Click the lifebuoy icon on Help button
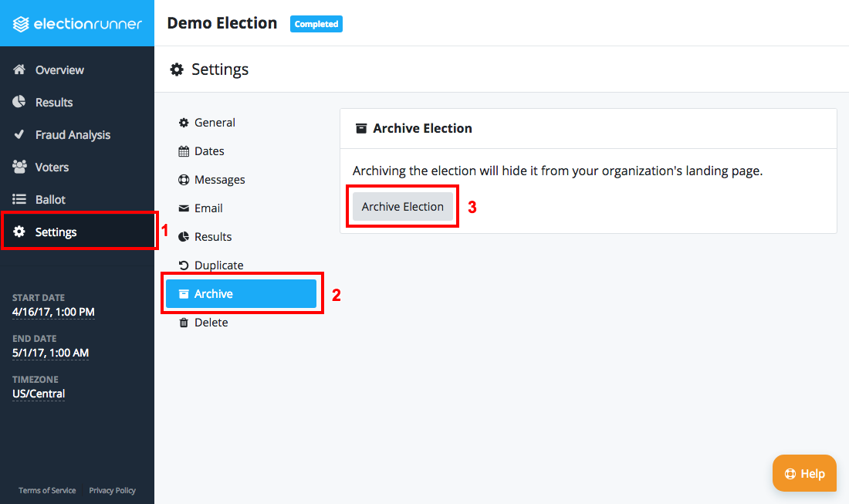 coord(790,474)
